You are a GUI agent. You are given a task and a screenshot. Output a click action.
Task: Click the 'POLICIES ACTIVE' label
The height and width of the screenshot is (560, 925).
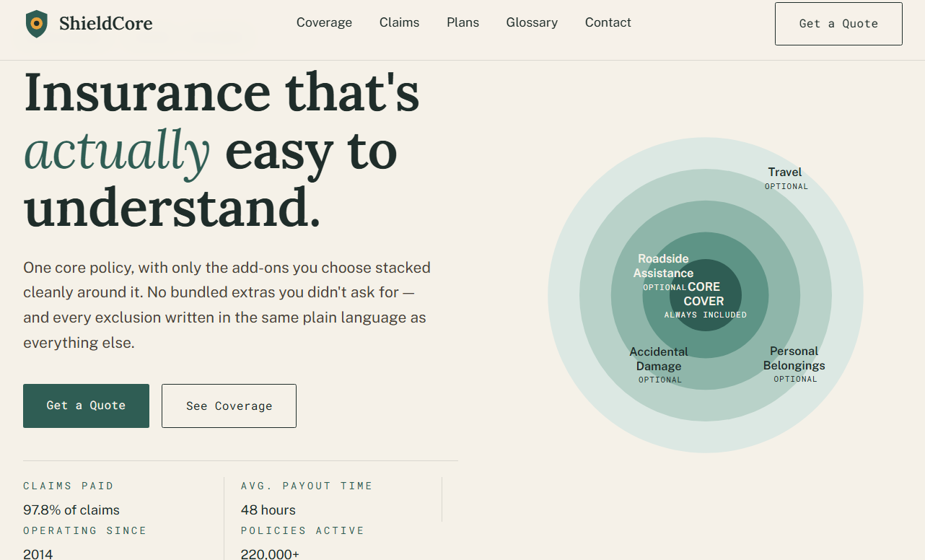[303, 530]
